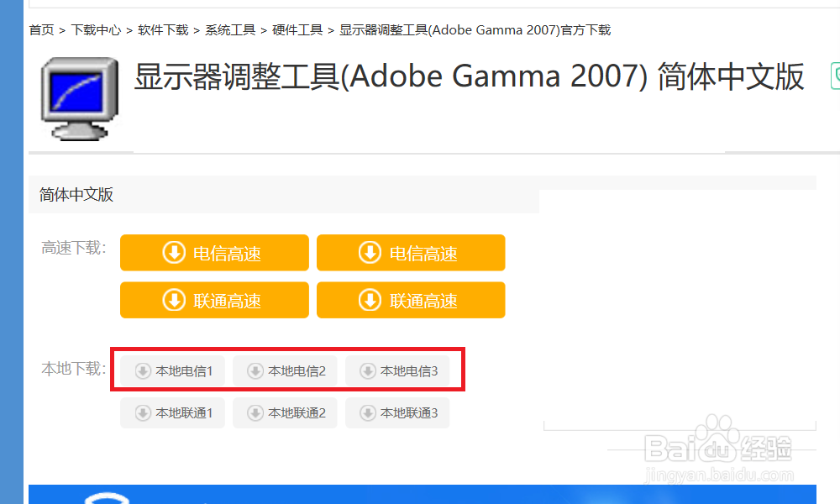Click the Adobe Gamma monitor icon
This screenshot has height=504, width=840.
(x=80, y=99)
